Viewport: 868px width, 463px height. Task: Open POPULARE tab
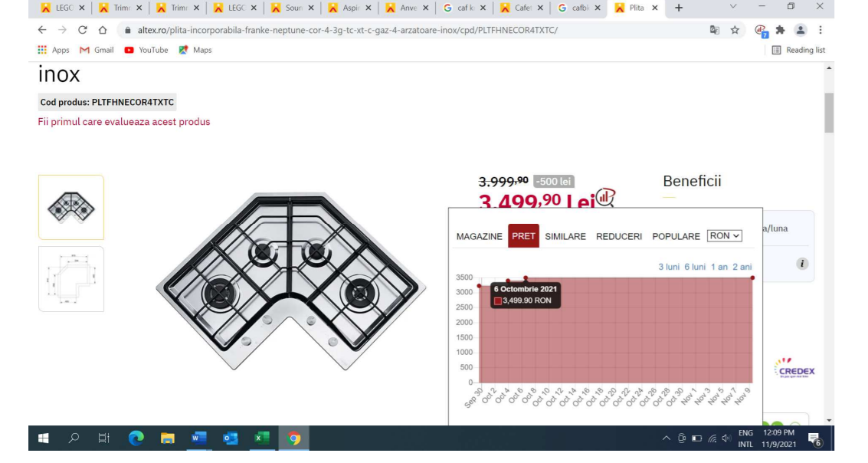(x=676, y=237)
